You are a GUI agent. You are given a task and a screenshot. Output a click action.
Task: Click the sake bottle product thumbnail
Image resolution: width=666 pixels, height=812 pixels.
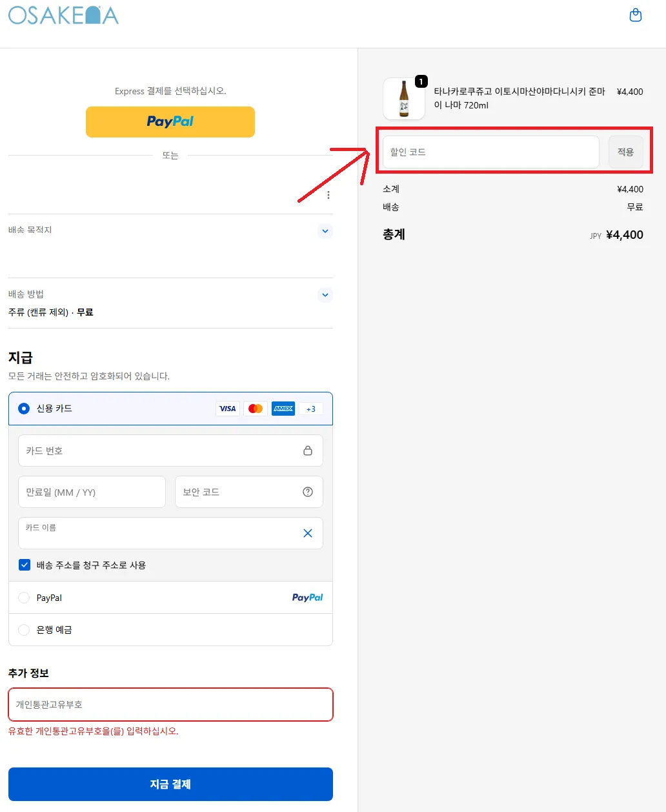tap(404, 99)
